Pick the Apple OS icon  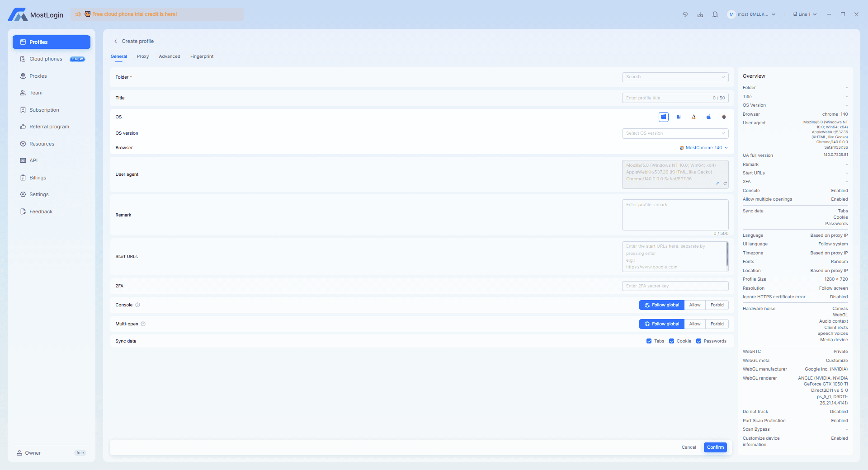[x=708, y=117]
